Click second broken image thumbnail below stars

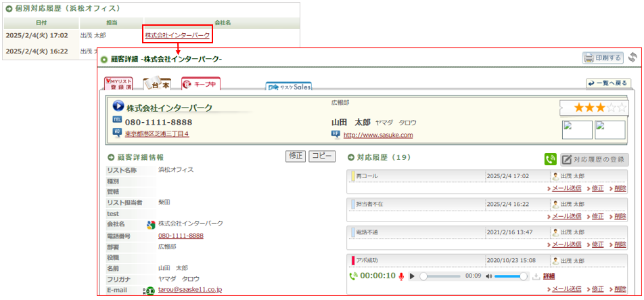coord(610,130)
